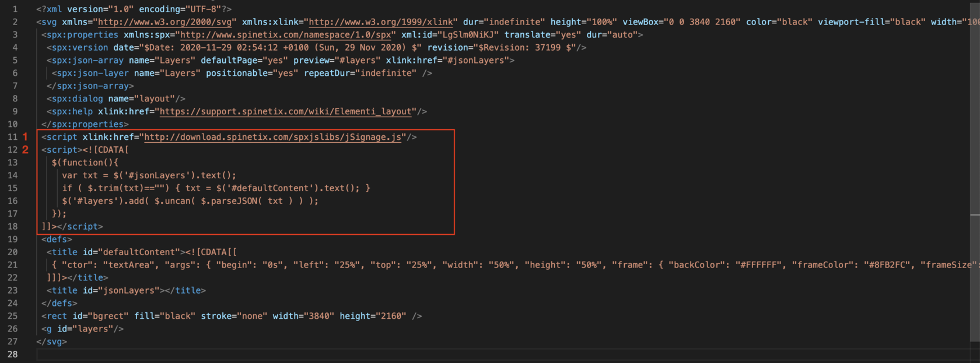
Task: Click the opening defs tag on line 19
Action: (57, 239)
